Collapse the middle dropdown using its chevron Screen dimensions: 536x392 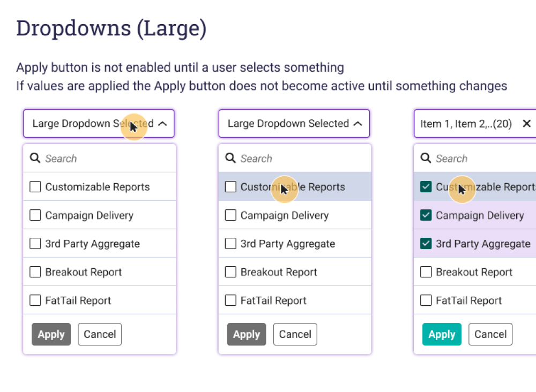click(358, 124)
